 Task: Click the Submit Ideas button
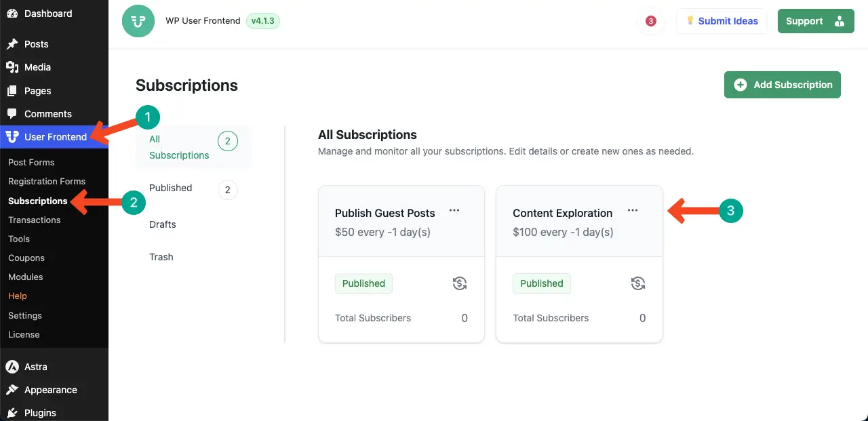[x=722, y=21]
